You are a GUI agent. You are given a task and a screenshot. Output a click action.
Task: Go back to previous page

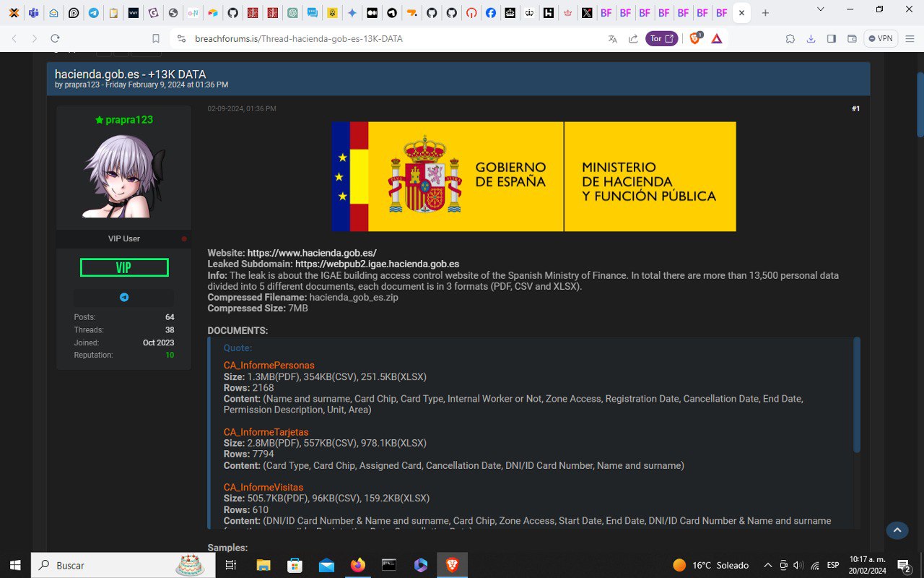click(14, 38)
